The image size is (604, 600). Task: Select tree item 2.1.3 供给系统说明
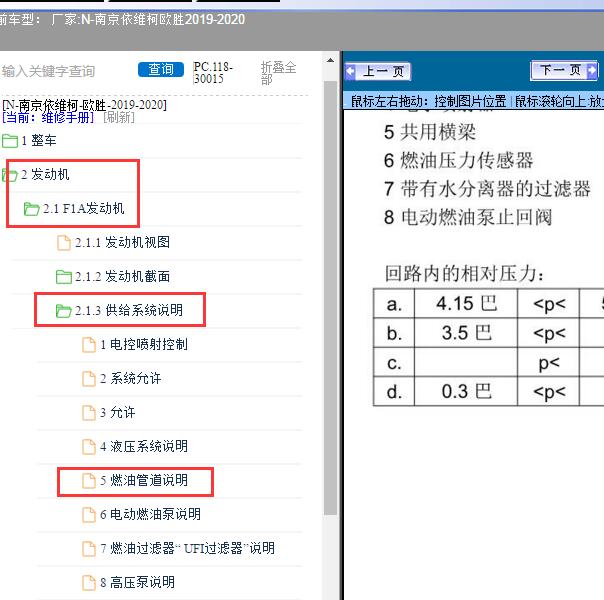click(x=129, y=310)
